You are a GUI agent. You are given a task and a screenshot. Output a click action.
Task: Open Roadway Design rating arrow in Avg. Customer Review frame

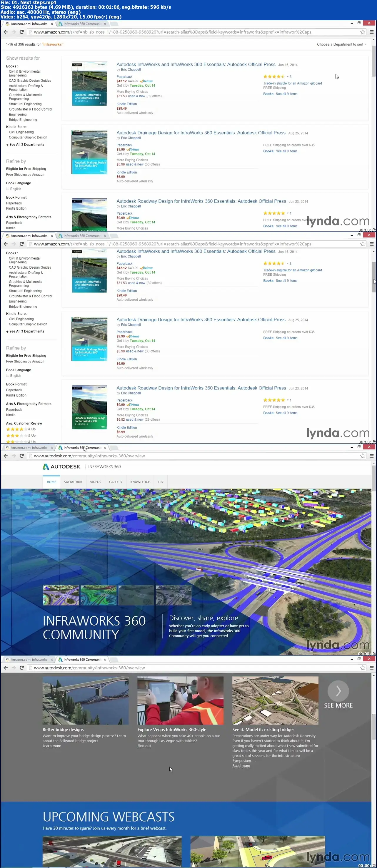[x=288, y=400]
